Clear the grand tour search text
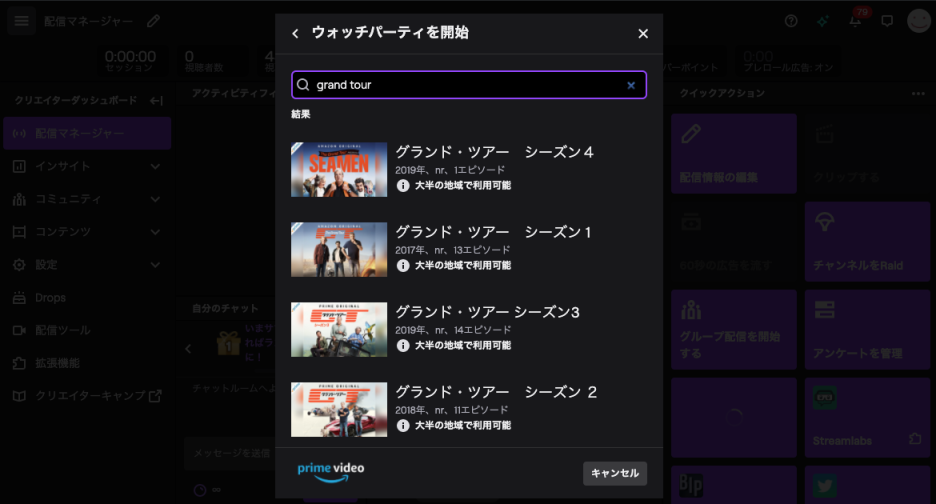 [631, 85]
